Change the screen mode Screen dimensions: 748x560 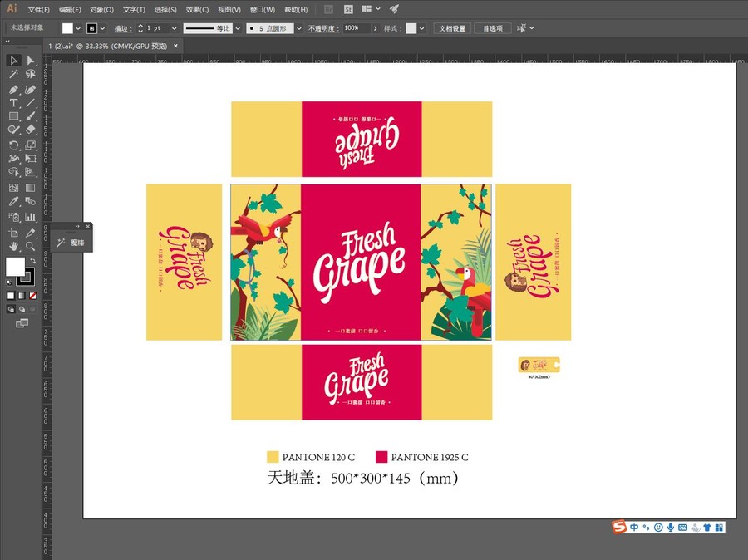coord(22,323)
